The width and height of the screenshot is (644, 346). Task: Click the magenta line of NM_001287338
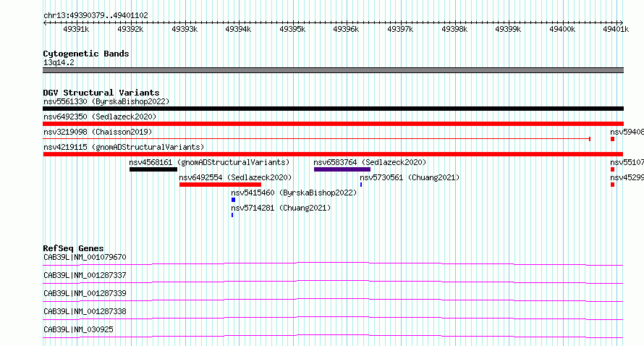tap(333, 318)
